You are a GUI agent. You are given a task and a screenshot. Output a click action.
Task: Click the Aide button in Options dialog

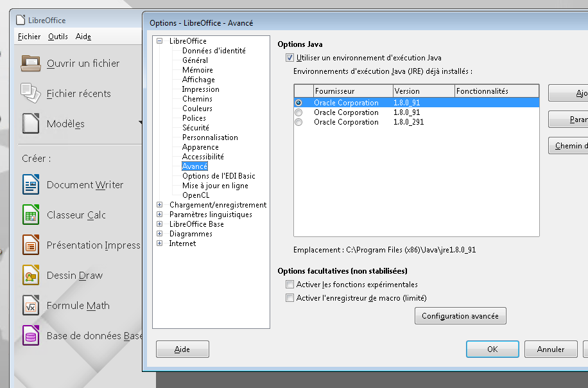(x=182, y=349)
